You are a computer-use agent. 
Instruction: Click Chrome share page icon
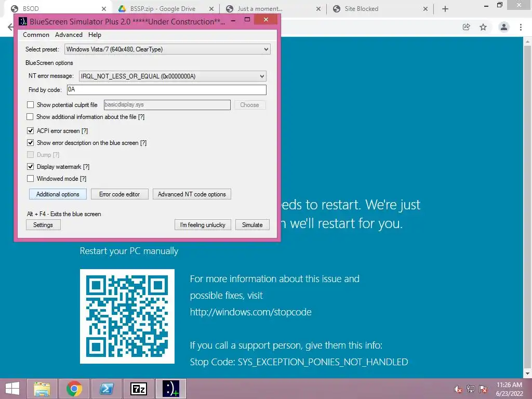click(x=467, y=27)
